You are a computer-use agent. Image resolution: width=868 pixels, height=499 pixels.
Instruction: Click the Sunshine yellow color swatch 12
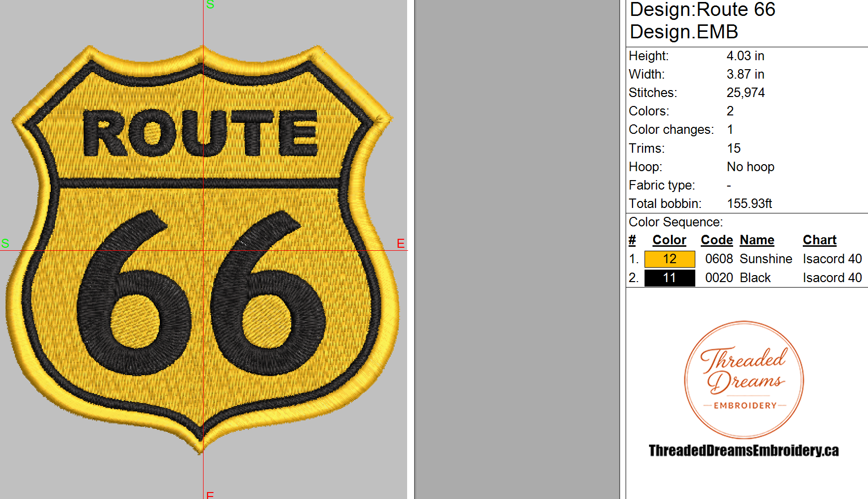pos(669,259)
